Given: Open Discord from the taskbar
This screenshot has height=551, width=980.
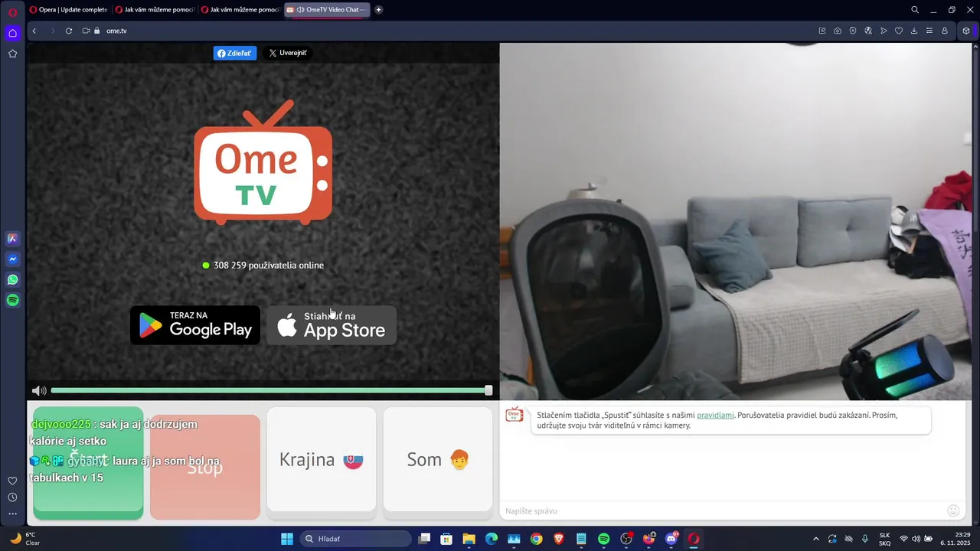Looking at the screenshot, I should click(671, 539).
